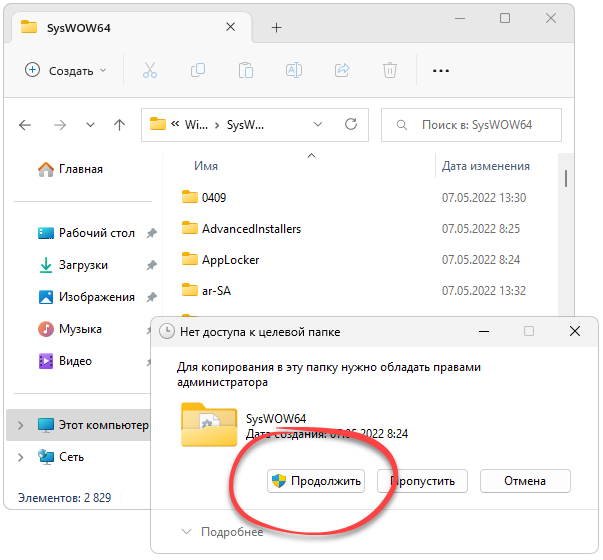Go up one folder level
Viewport: 603px width, 560px height.
point(120,125)
